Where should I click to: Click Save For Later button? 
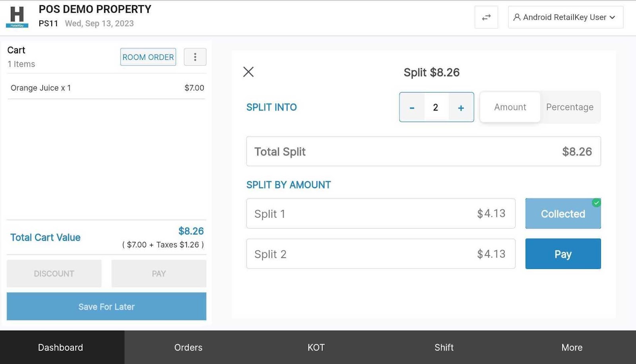(x=107, y=306)
